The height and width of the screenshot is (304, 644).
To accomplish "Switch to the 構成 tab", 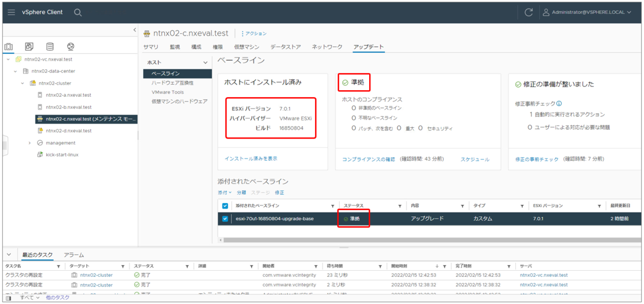I will [x=196, y=47].
